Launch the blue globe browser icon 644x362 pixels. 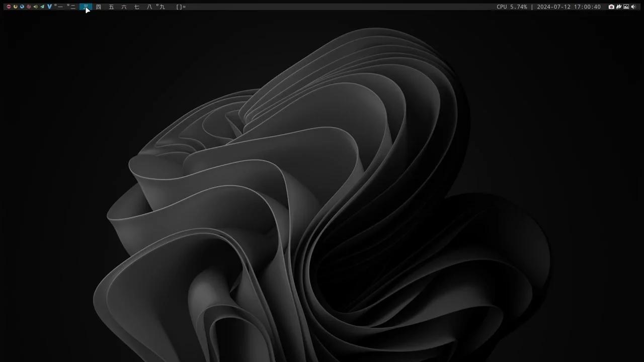[22, 7]
